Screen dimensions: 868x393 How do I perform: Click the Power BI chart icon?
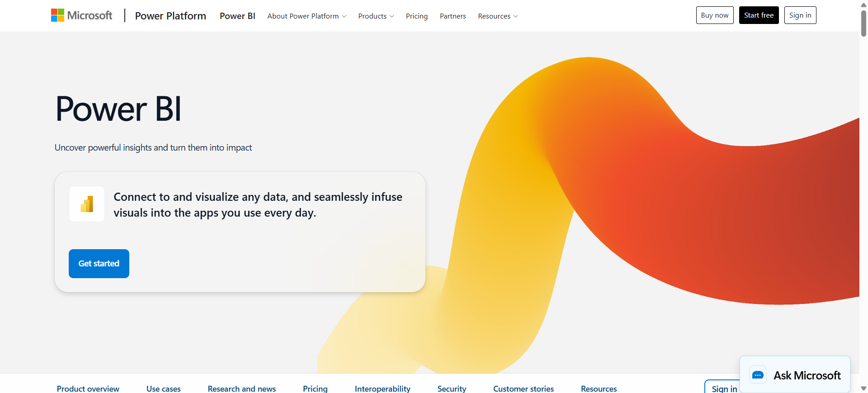pos(87,204)
